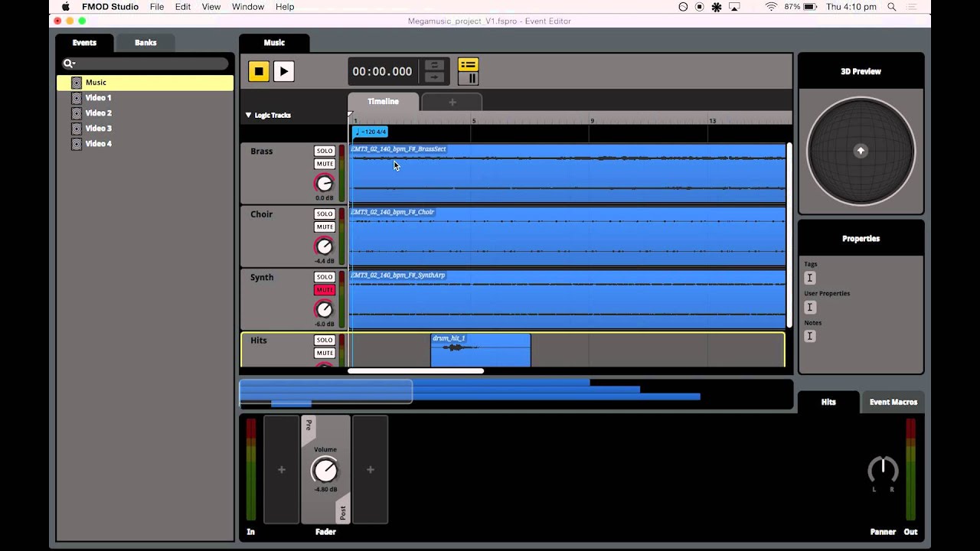This screenshot has height=551, width=980.
Task: Add a post-fader effect slot
Action: coord(370,470)
